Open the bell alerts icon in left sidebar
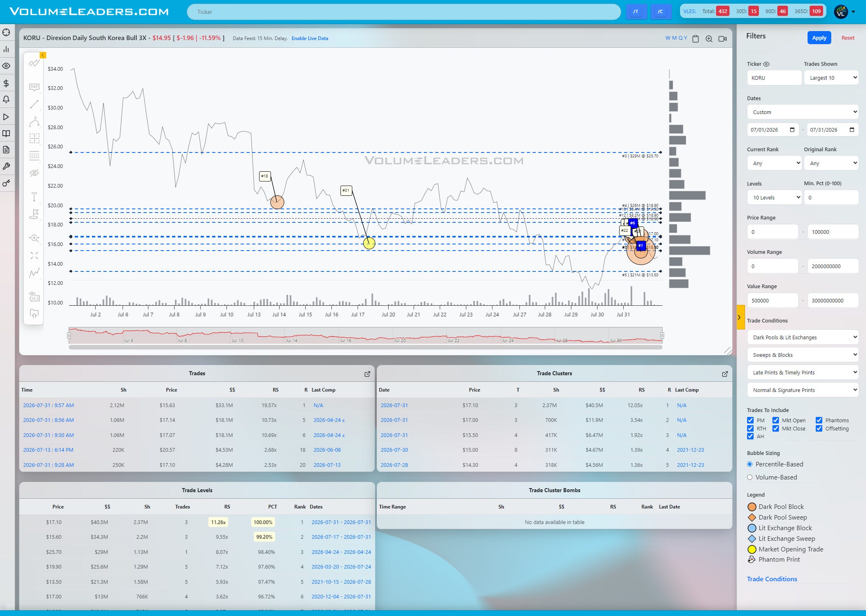 pos(6,99)
